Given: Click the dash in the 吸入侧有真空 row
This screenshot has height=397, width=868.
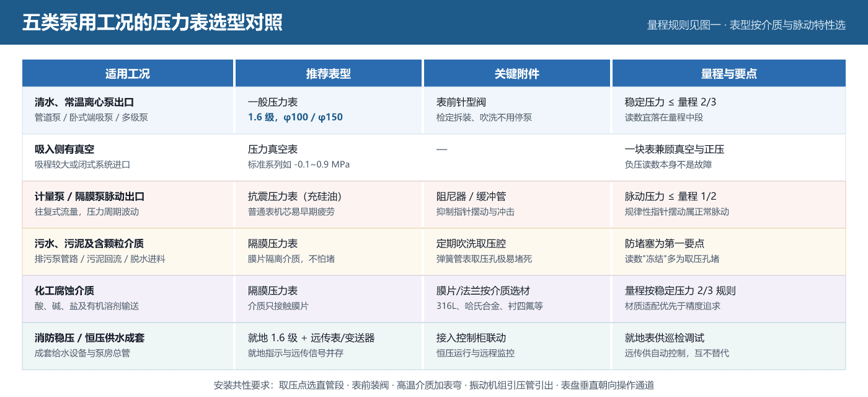Looking at the screenshot, I should coord(441,149).
